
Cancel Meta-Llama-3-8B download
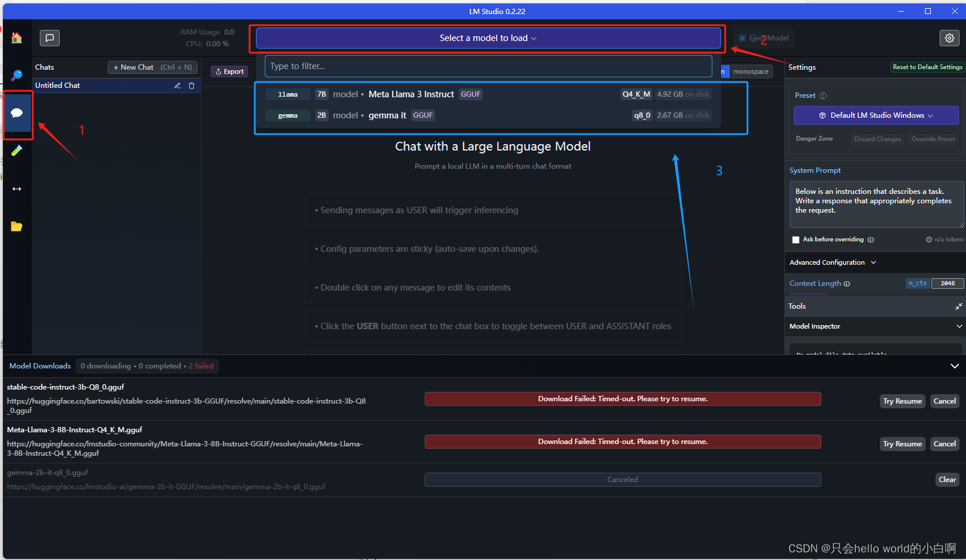pyautogui.click(x=944, y=444)
